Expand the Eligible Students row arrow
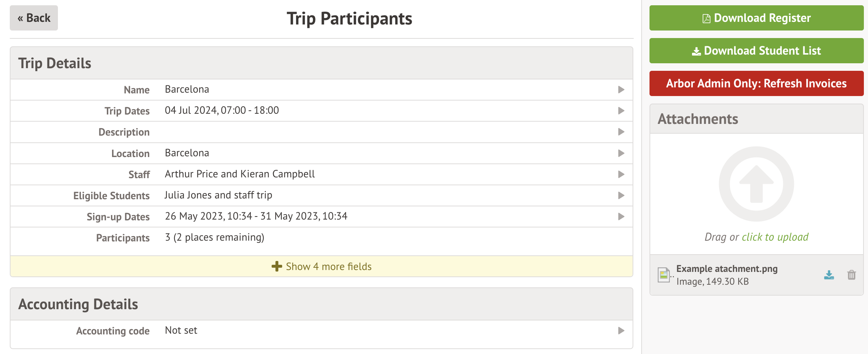The width and height of the screenshot is (868, 354). 621,195
